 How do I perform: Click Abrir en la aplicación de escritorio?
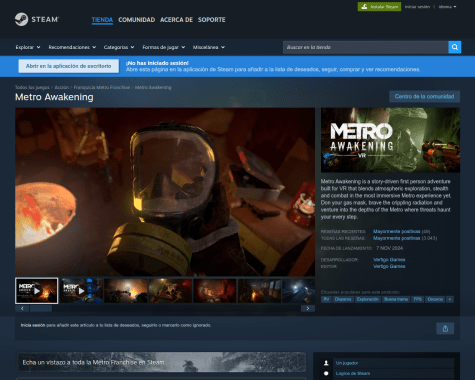point(68,66)
